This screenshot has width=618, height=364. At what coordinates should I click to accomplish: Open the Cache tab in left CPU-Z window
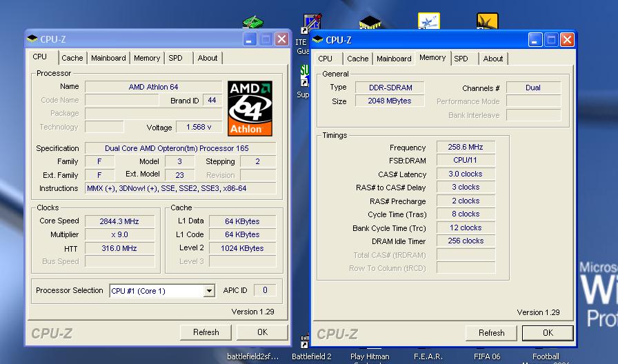[72, 58]
